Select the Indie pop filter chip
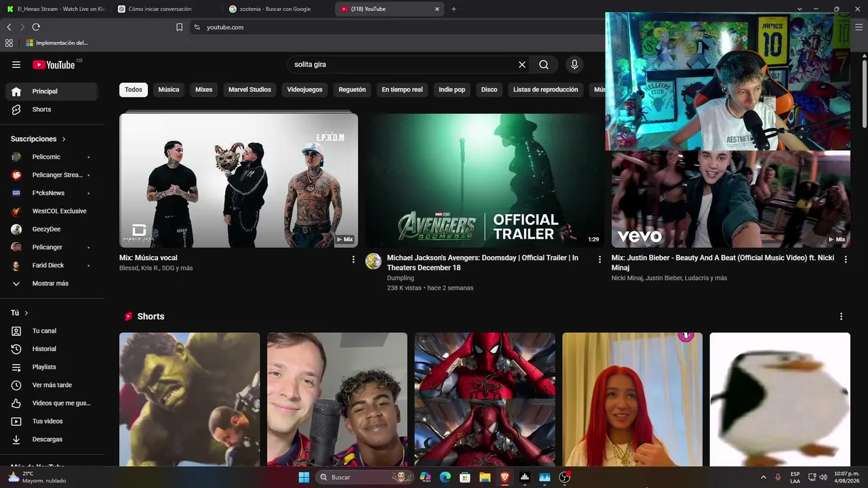868x488 pixels. 452,89
